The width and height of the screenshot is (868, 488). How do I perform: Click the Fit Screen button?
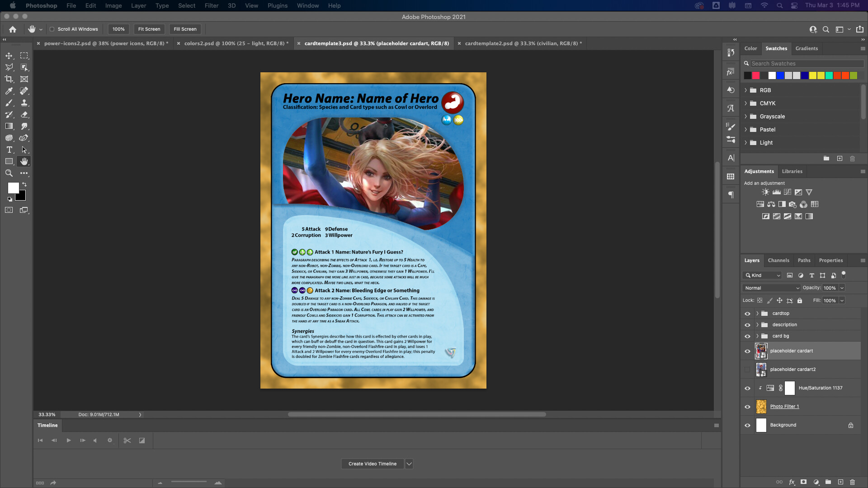click(x=149, y=29)
